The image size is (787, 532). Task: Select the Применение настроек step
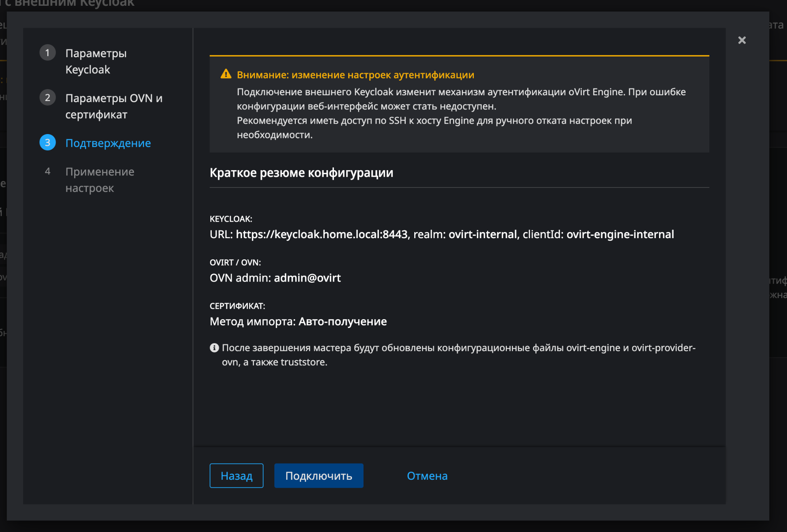[100, 180]
